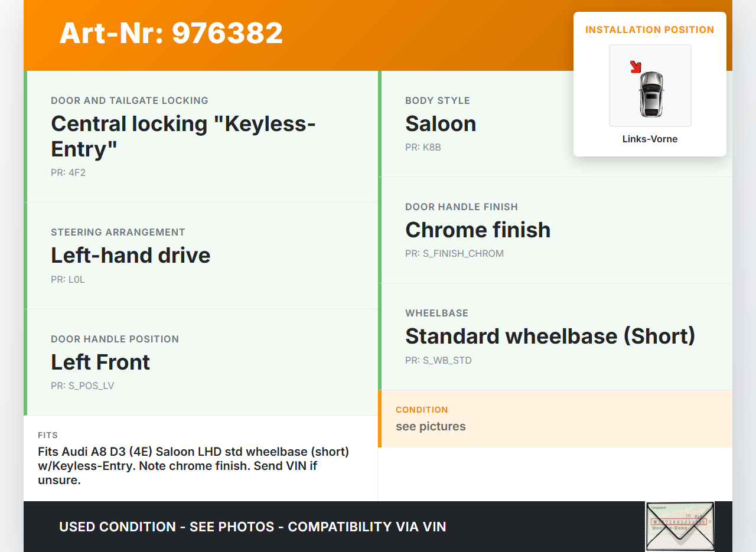Select the Left Front door handle position
Screen dimensions: 756x552
100,362
